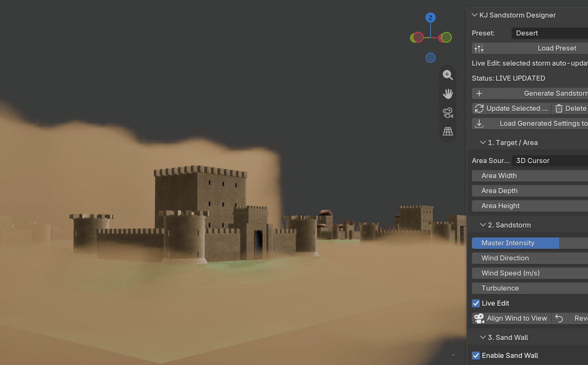The image size is (588, 365).
Task: Toggle the Live Edit checkbox
Action: [476, 303]
